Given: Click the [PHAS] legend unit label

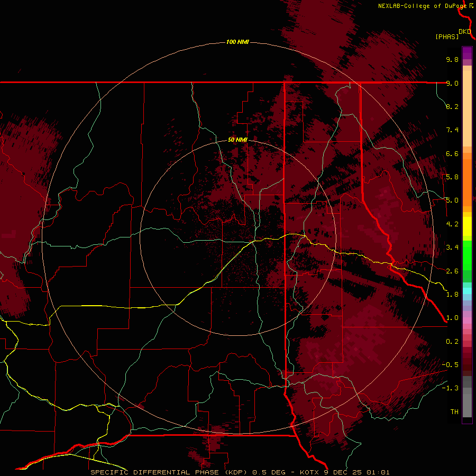Looking at the screenshot, I should click(x=447, y=36).
